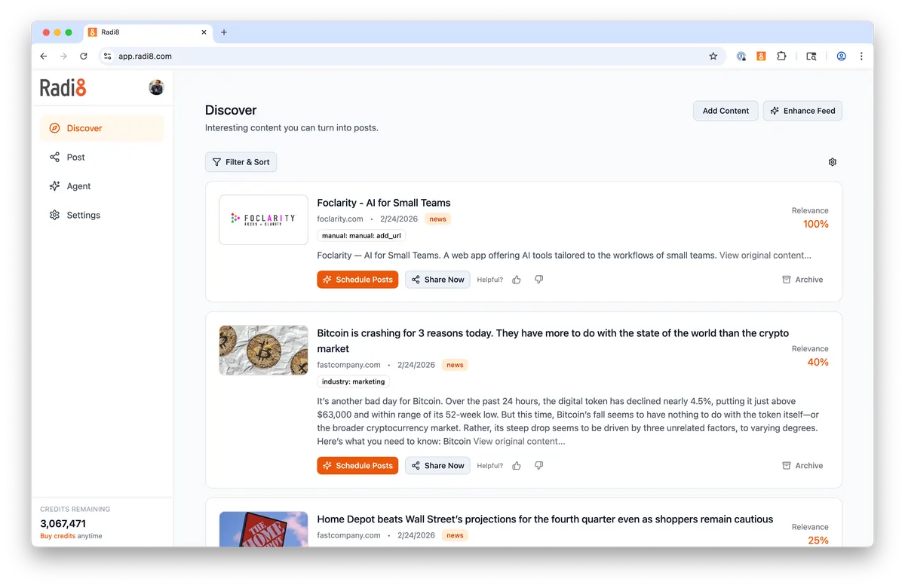Open the Agent section in sidebar
Viewport: 905px width, 588px height.
pyautogui.click(x=102, y=186)
